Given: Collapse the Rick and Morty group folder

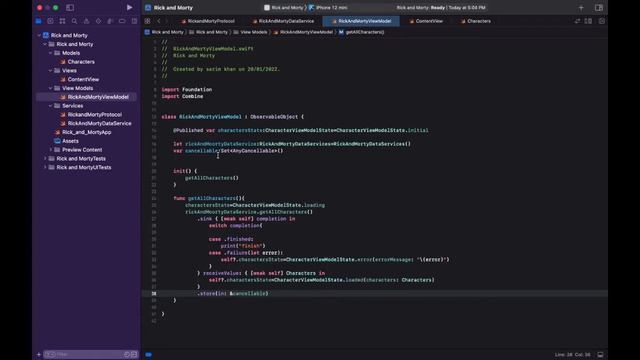Looking at the screenshot, I should pos(45,44).
